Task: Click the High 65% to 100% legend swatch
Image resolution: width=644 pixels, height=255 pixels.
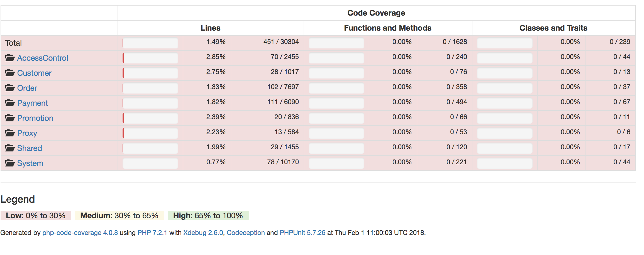Action: tap(208, 215)
